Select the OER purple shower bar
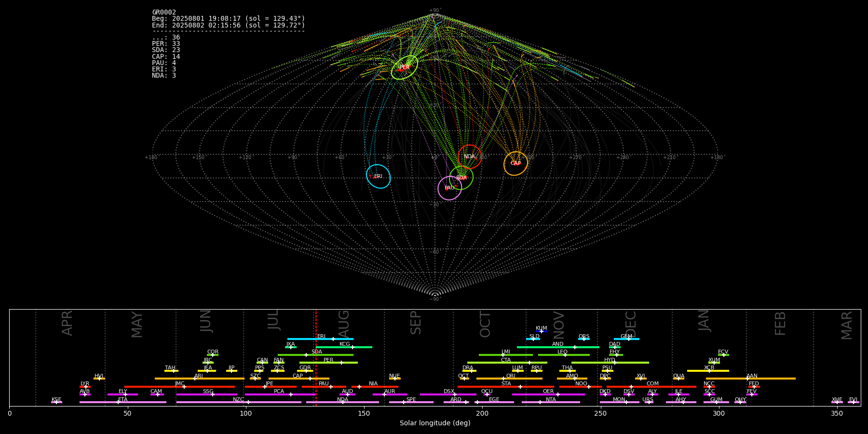This screenshot has width=868, height=434. click(x=548, y=394)
